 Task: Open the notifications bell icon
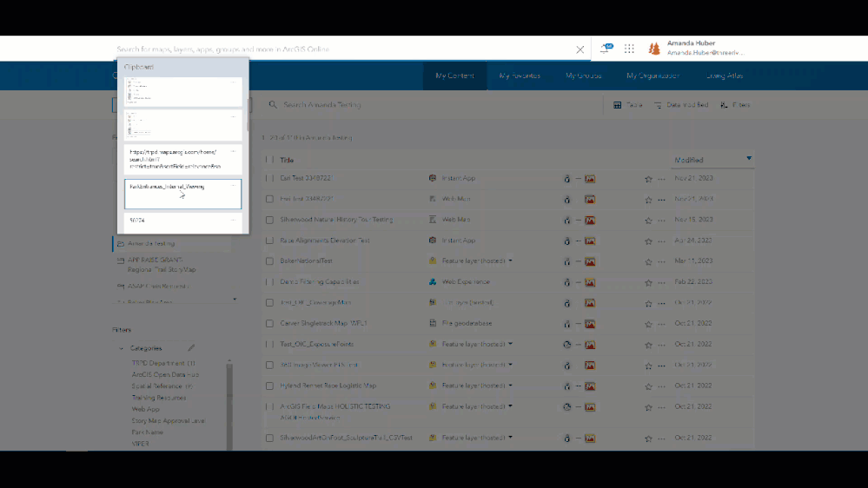[606, 48]
